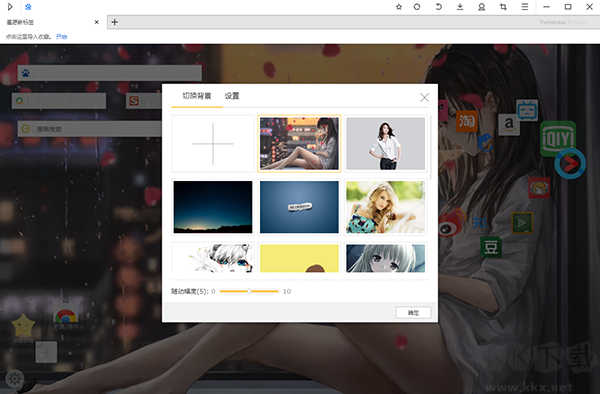Open the settings gear at bottom left
The image size is (600, 394).
click(x=15, y=379)
